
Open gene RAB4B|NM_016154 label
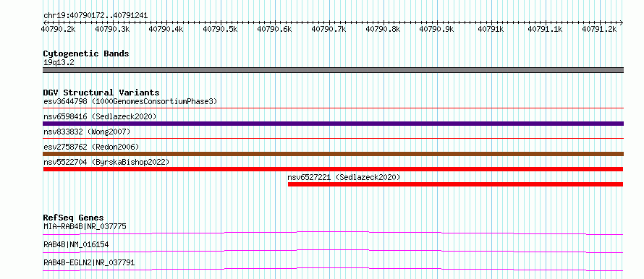pos(76,244)
